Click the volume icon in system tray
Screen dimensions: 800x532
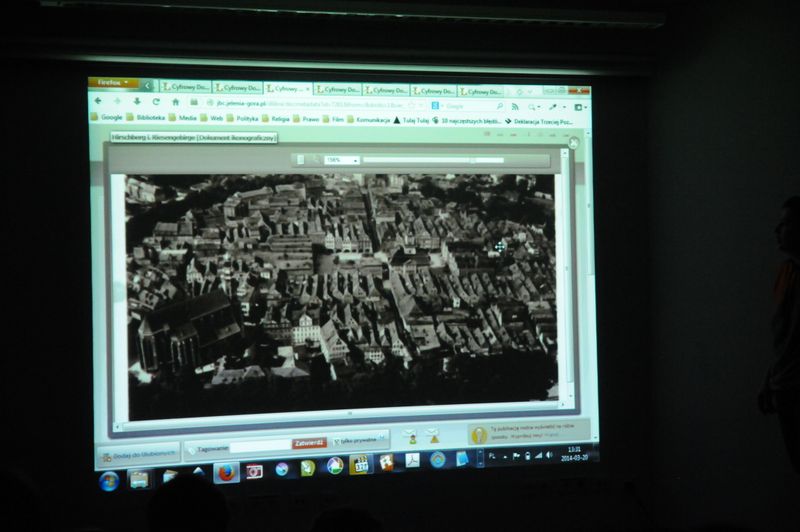[x=549, y=455]
